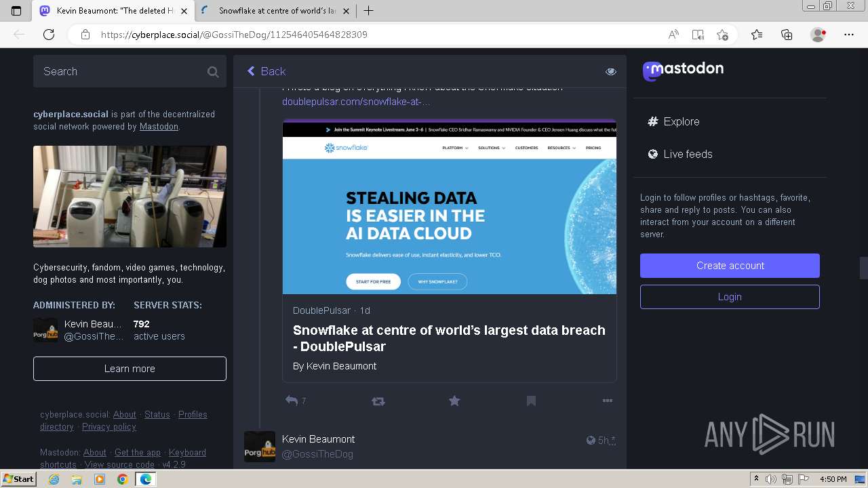
Task: Click the 4:50 PM taskbar clock
Action: click(x=833, y=479)
